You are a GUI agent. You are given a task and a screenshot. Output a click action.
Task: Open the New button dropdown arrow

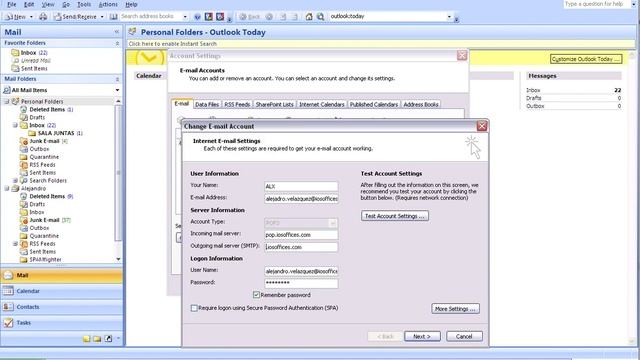31,17
